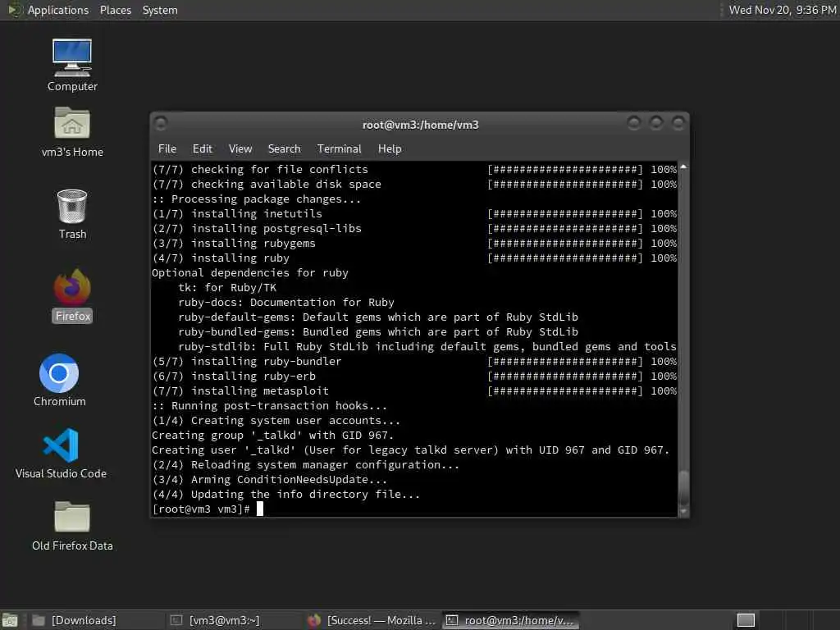
Task: Click the show desktop icon in taskbar
Action: [x=10, y=620]
